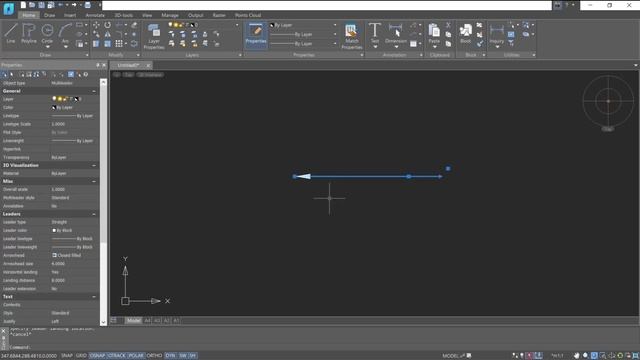Select the Erase tool in Modify panel

[134, 25]
